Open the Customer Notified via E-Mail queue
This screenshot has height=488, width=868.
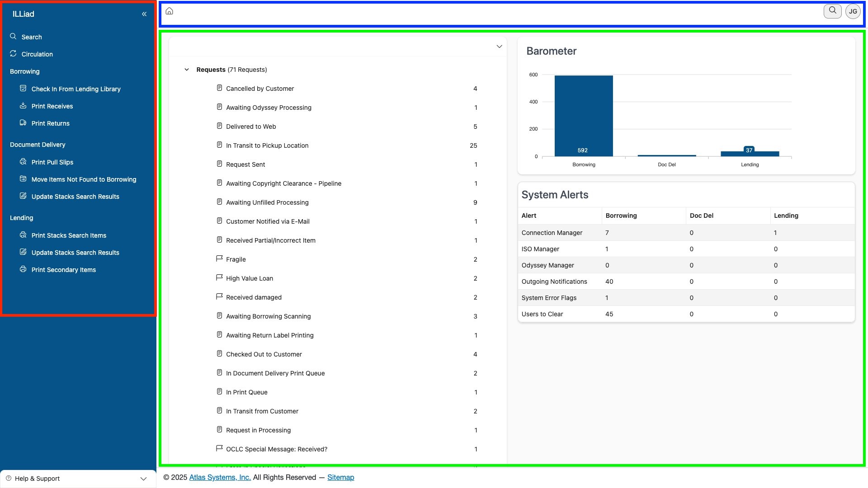[268, 221]
